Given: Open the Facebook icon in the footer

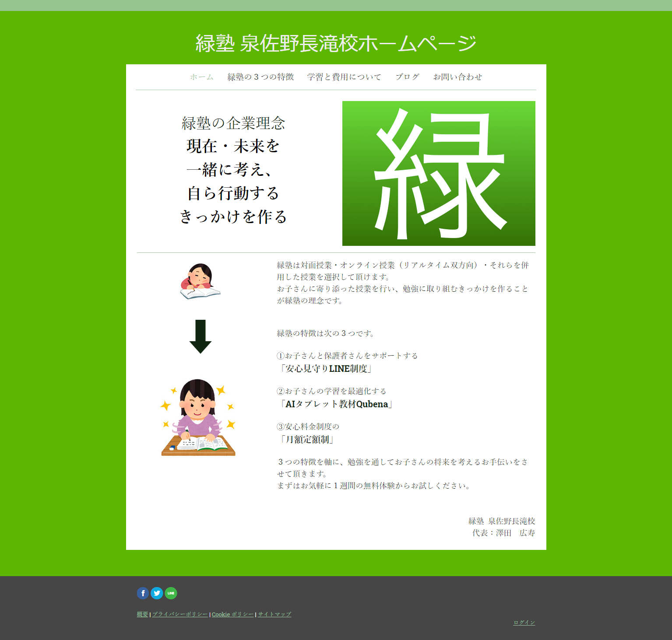Looking at the screenshot, I should click(143, 593).
